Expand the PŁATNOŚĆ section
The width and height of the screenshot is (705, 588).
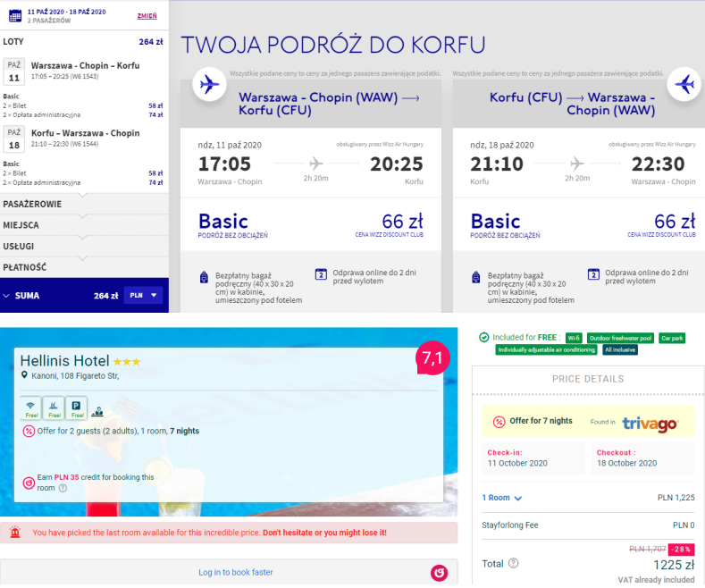pyautogui.click(x=84, y=267)
